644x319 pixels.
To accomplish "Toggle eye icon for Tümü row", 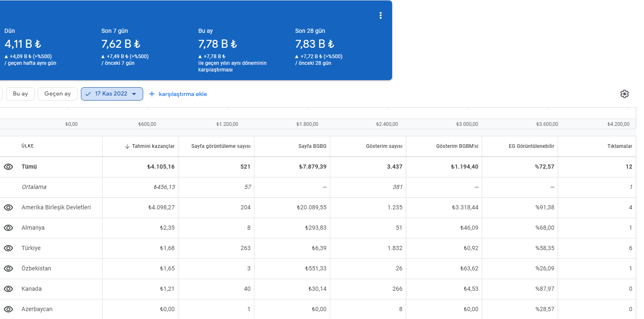I will click(x=8, y=167).
